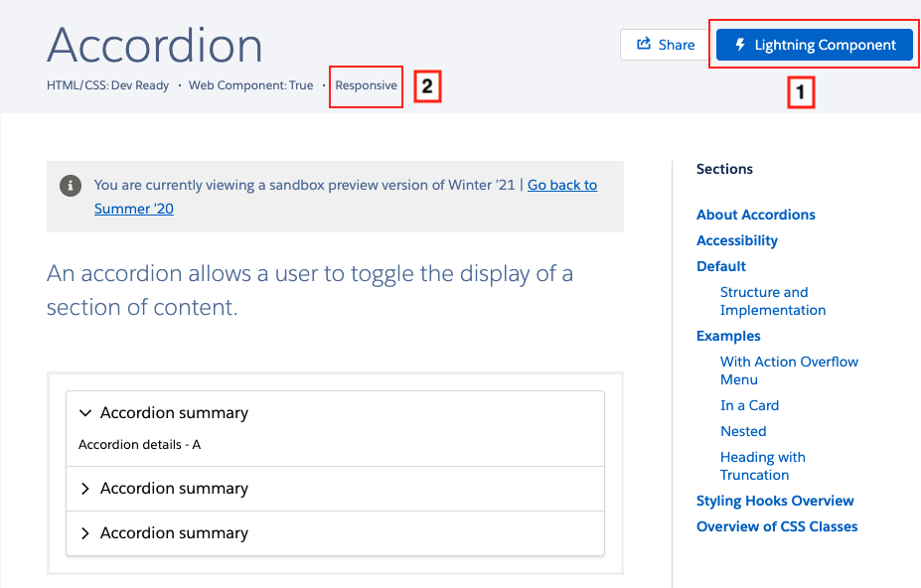Collapse the first Accordion summary chevron

[x=85, y=413]
